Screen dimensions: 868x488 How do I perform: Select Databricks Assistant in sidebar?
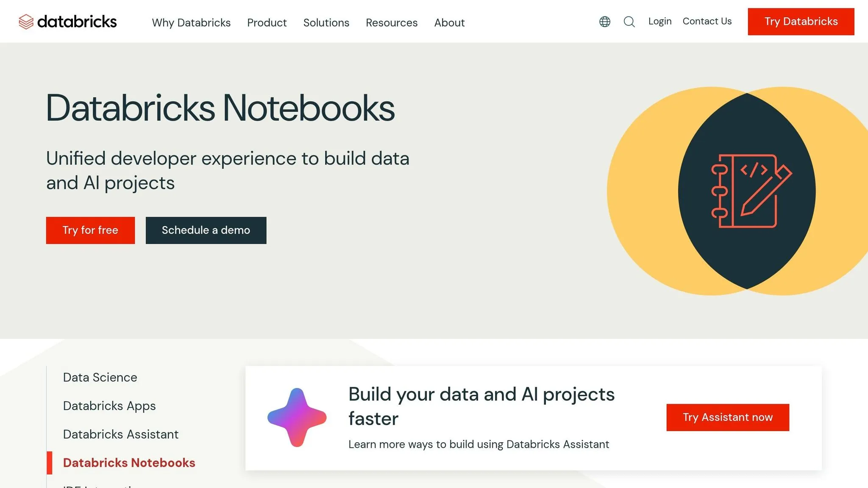tap(121, 434)
